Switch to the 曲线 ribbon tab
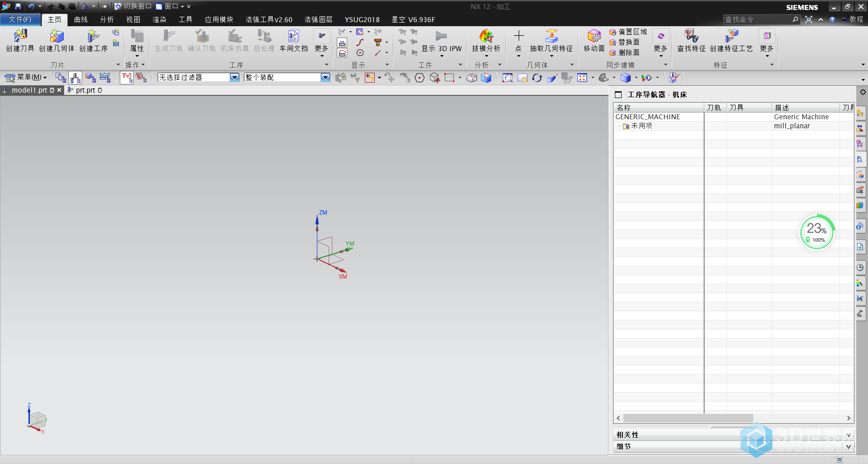 (81, 19)
